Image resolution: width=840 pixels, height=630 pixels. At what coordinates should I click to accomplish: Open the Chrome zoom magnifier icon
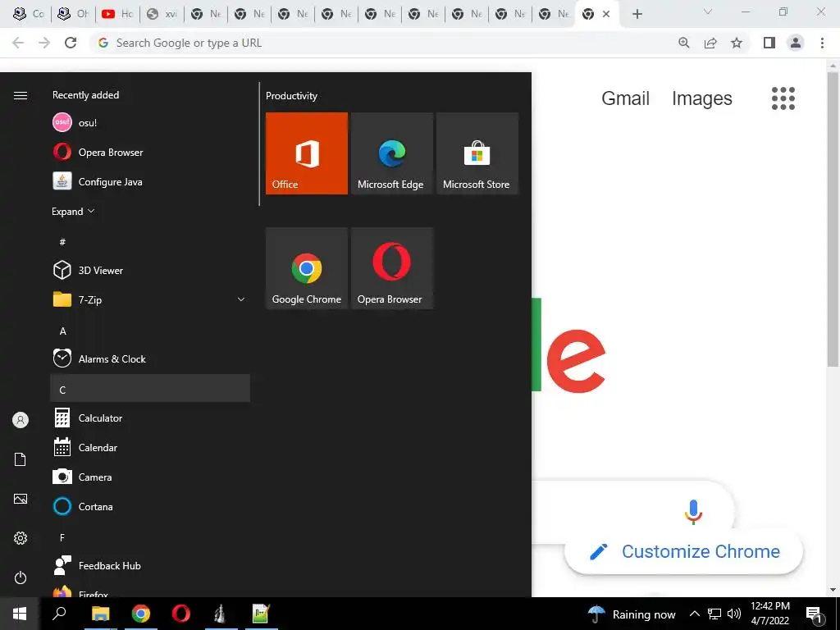click(x=684, y=43)
